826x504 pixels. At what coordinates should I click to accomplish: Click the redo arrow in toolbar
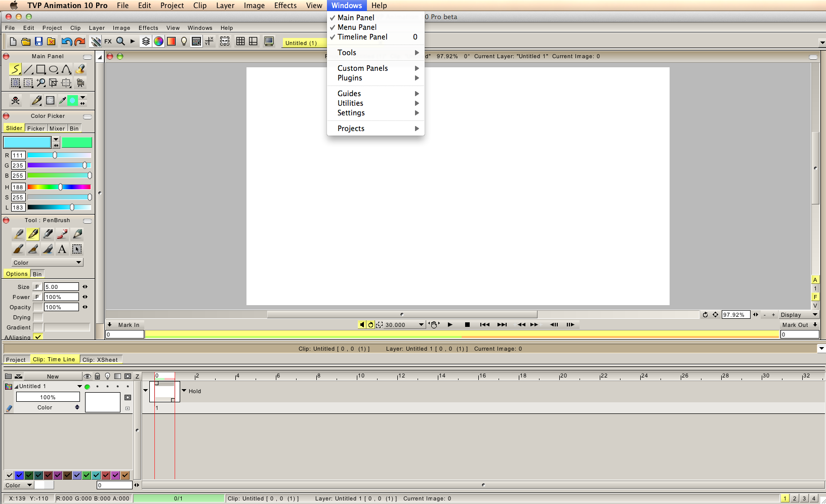click(79, 41)
